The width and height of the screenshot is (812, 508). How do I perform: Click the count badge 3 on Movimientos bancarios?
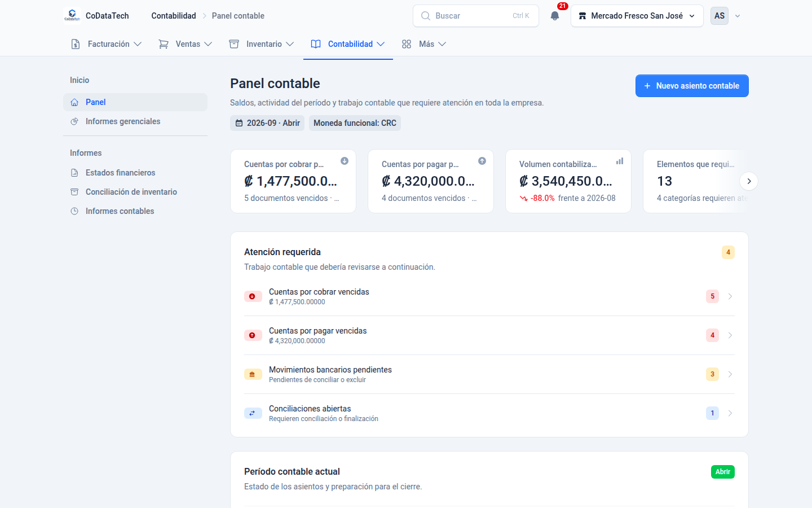[712, 374]
